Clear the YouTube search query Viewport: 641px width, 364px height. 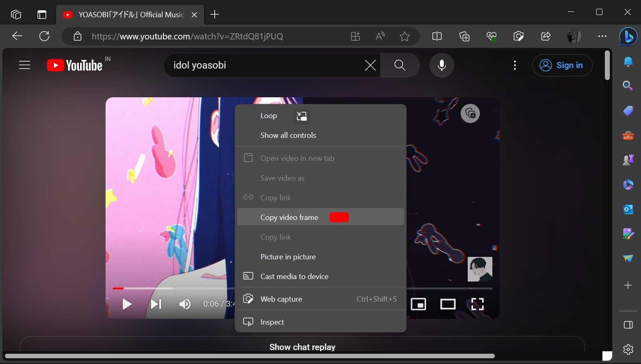[370, 65]
